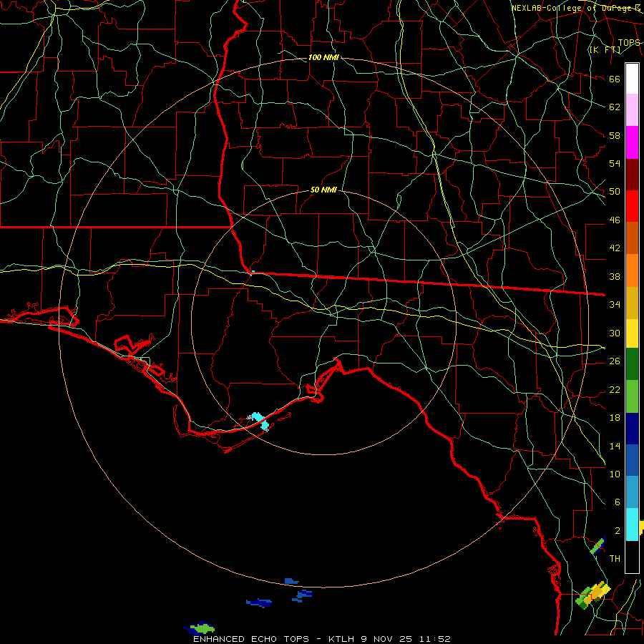This screenshot has height=644, width=644.
Task: Select the black TH legend swatch
Action: [x=632, y=557]
